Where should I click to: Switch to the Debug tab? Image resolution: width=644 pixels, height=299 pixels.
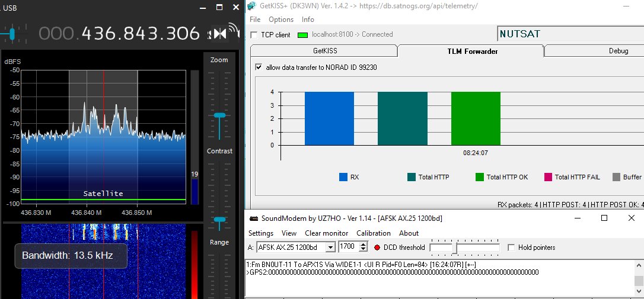[595, 52]
